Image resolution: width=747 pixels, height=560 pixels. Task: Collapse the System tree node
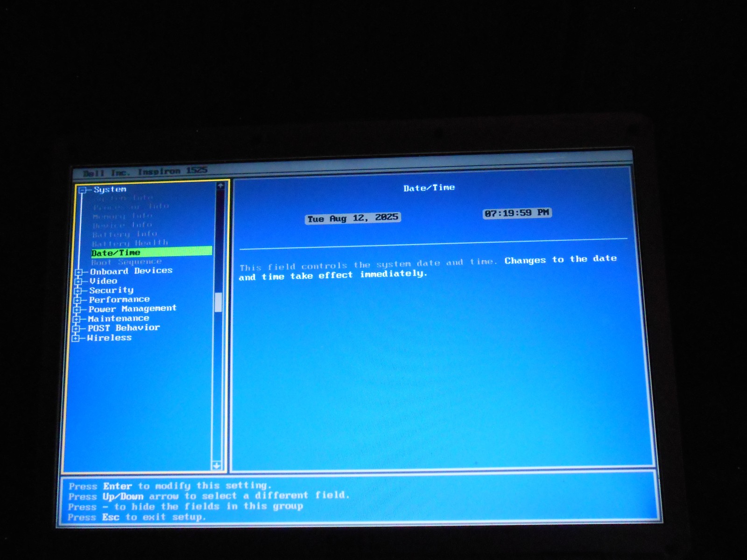83,190
